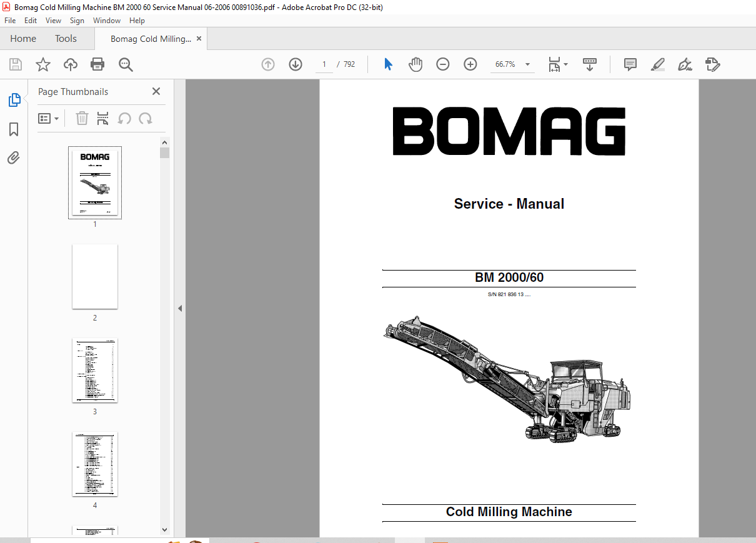Open thumbnail options dropdown menu
This screenshot has width=756, height=543.
(x=48, y=118)
